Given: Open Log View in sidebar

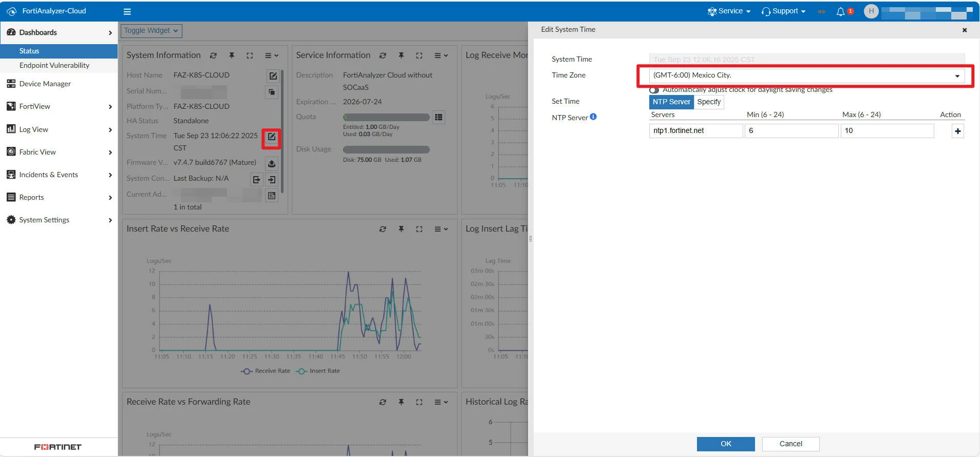Looking at the screenshot, I should 59,129.
